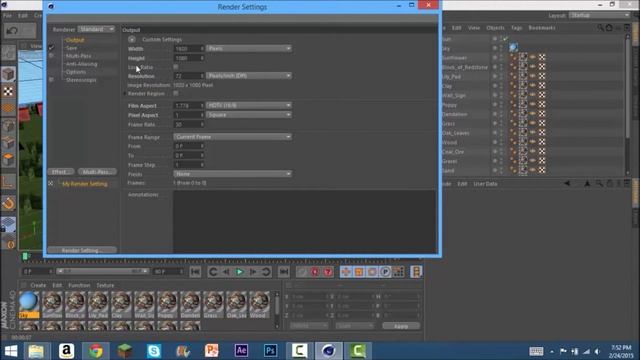This screenshot has width=640, height=360.
Task: Open Photoshop from the taskbar
Action: tap(270, 351)
